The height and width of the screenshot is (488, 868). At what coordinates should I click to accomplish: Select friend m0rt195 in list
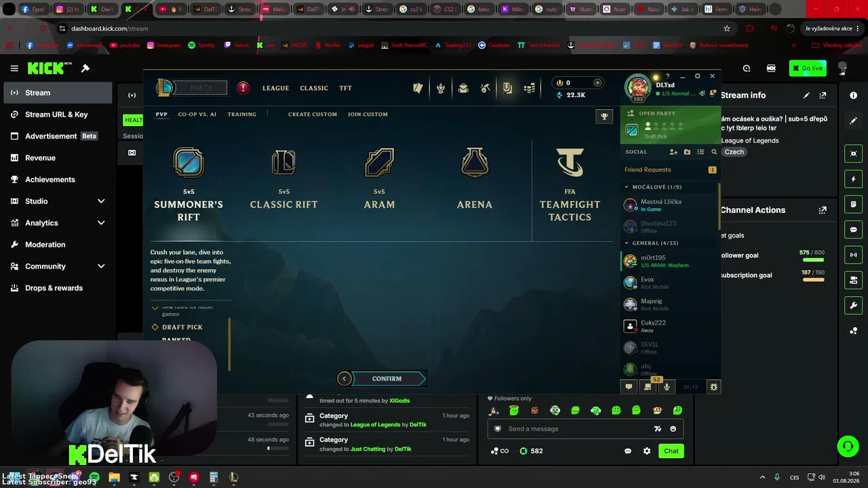click(x=669, y=261)
